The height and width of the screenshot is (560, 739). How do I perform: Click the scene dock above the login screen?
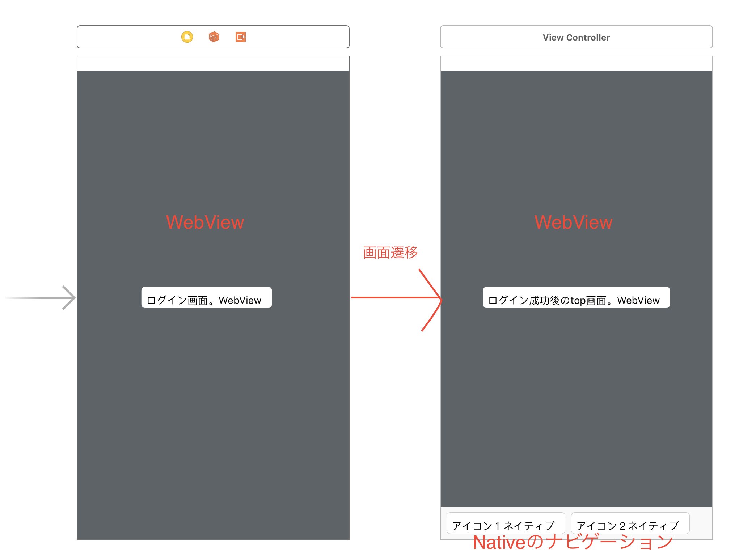[x=213, y=37]
